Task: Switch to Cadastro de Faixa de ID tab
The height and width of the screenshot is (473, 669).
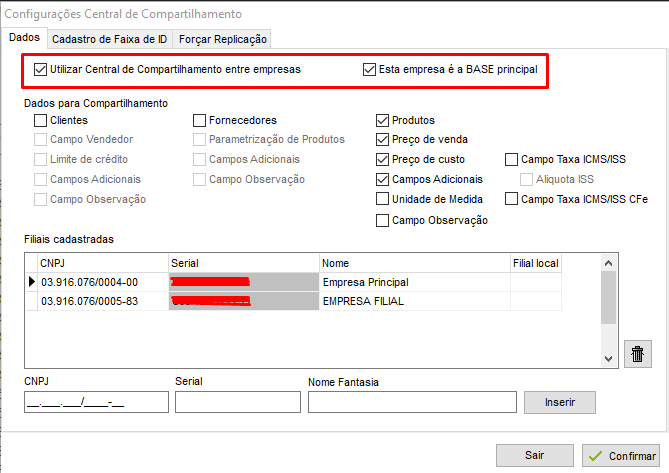Action: (110, 38)
